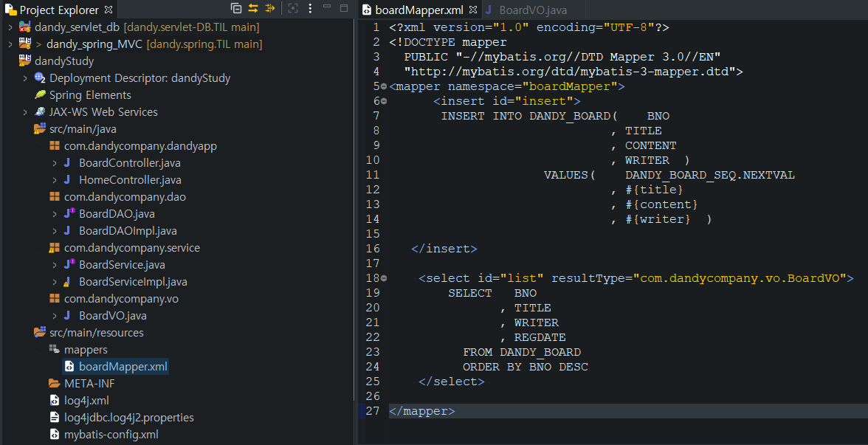
Task: Select log4jdbc.log4j2.properties in the tree
Action: (129, 418)
